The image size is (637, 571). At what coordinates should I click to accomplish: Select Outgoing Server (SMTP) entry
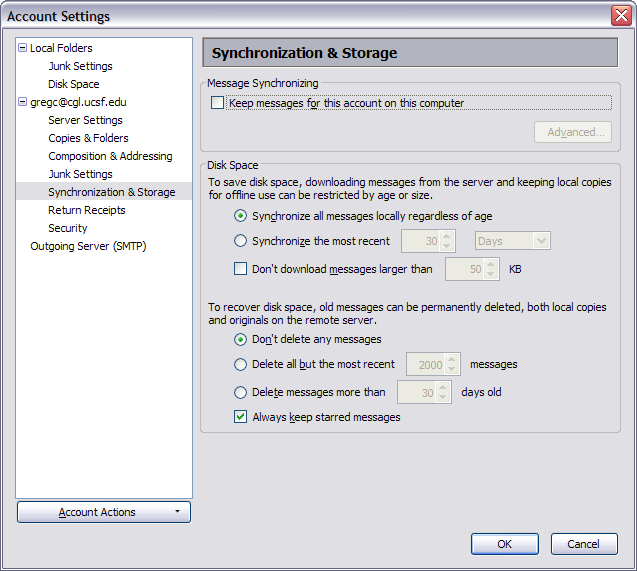point(88,246)
